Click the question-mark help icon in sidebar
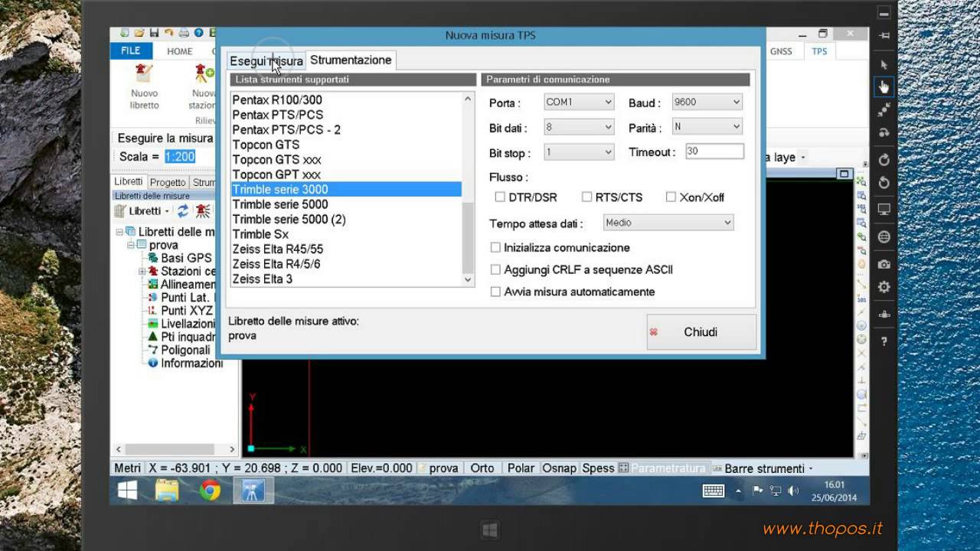 (884, 341)
